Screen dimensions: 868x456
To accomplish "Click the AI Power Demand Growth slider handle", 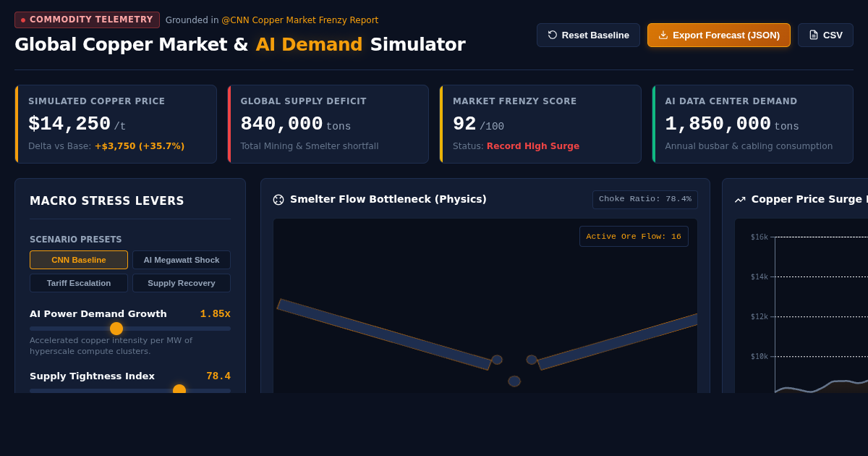I will pos(116,329).
